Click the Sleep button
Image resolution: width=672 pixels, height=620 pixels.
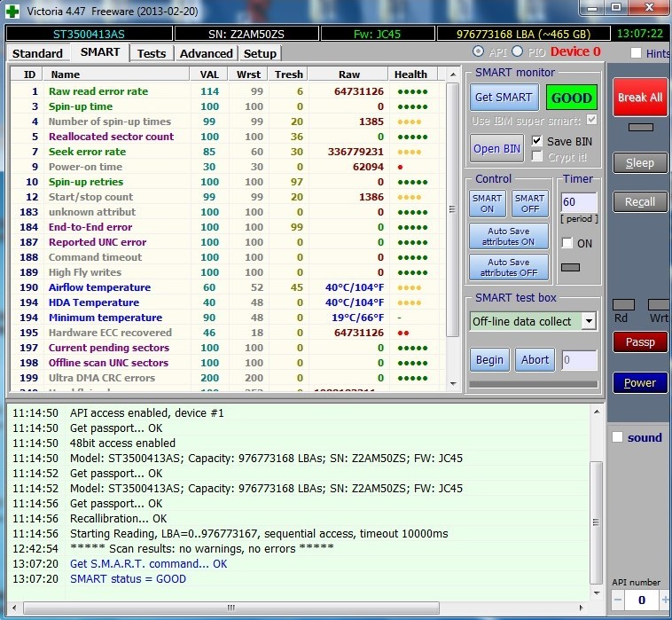point(640,163)
